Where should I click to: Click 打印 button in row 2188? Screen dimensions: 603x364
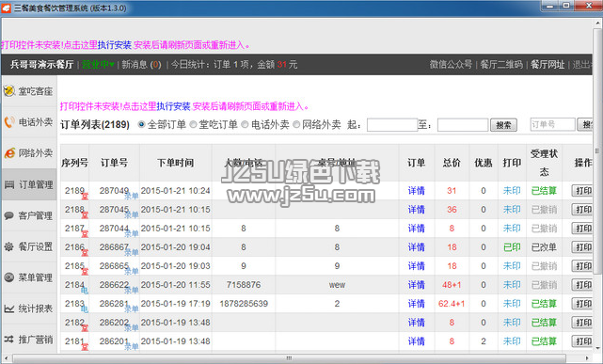pos(582,210)
